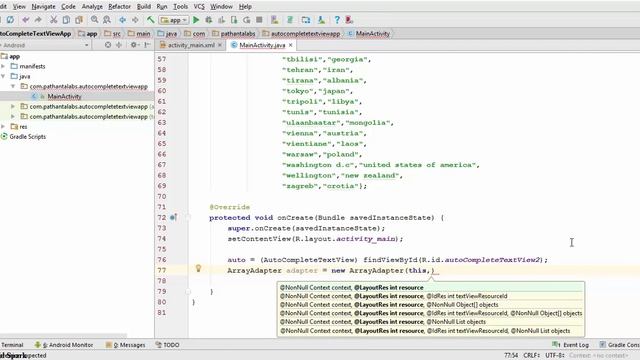Click the Window menu
The height and width of the screenshot is (360, 640).
click(221, 7)
